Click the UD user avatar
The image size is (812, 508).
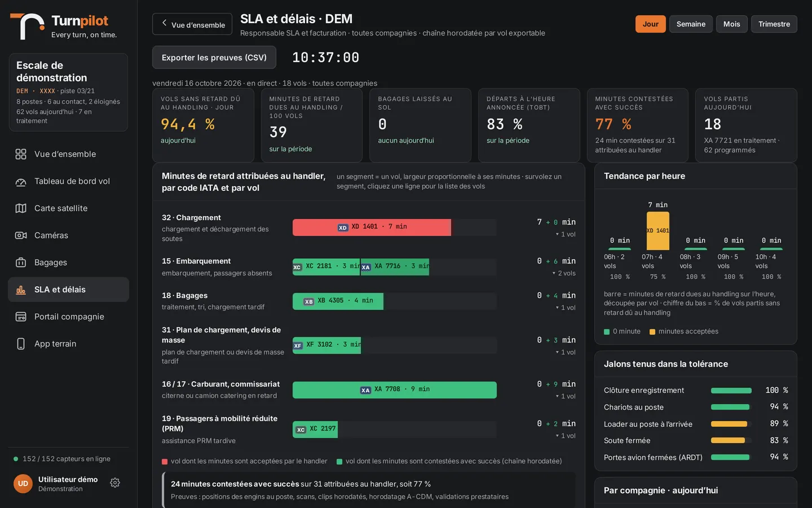point(23,484)
